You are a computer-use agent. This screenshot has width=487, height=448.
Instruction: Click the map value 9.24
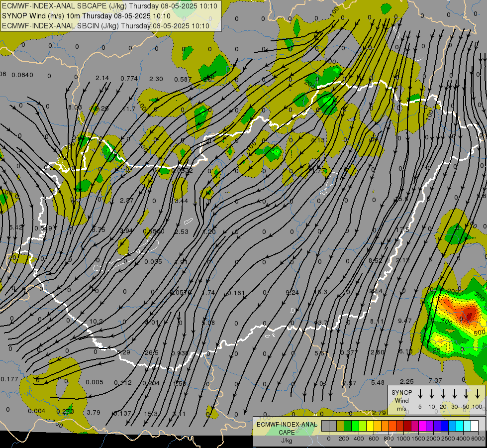point(292,292)
